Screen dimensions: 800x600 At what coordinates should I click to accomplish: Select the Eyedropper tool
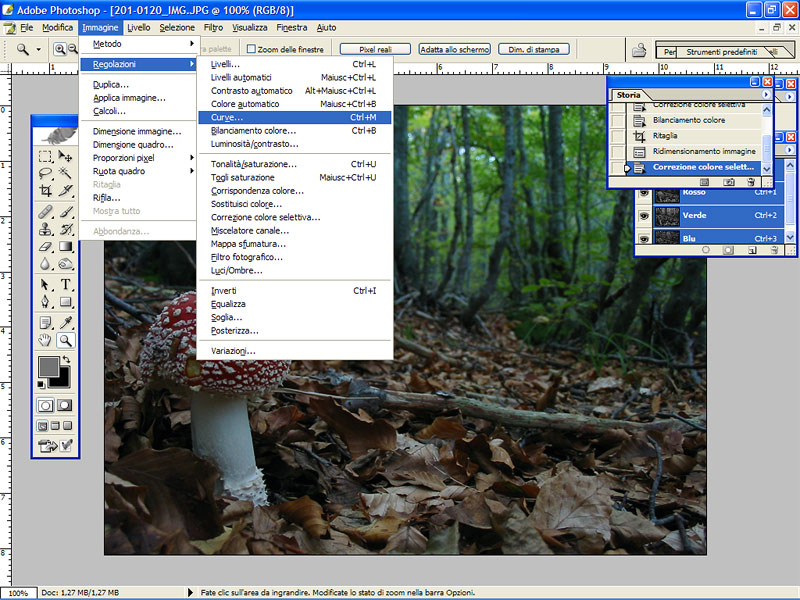65,322
